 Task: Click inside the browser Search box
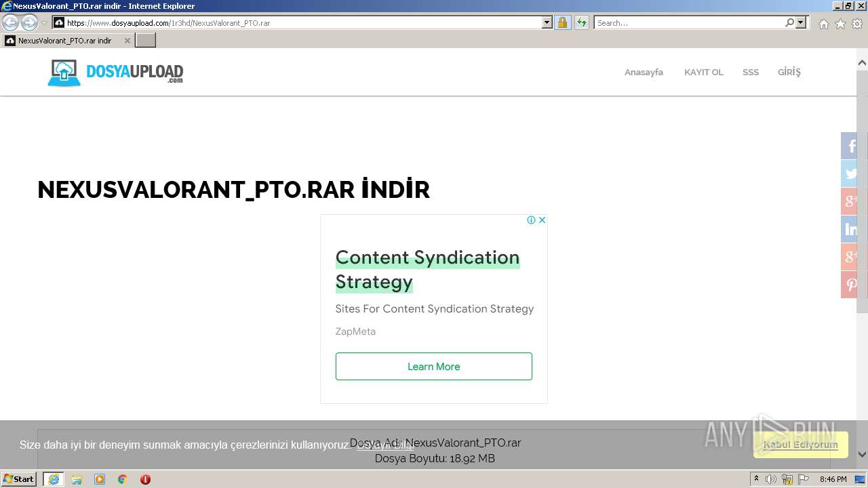(x=689, y=23)
